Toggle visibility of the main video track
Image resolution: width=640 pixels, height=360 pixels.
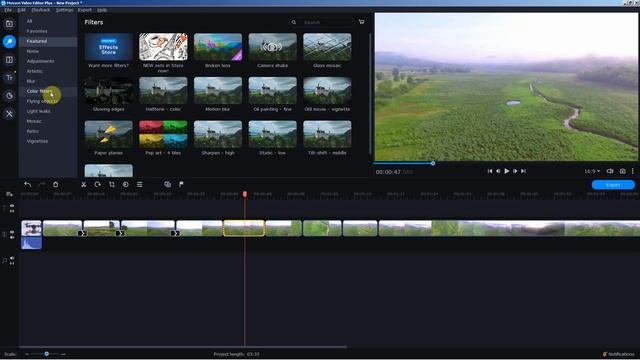12,232
